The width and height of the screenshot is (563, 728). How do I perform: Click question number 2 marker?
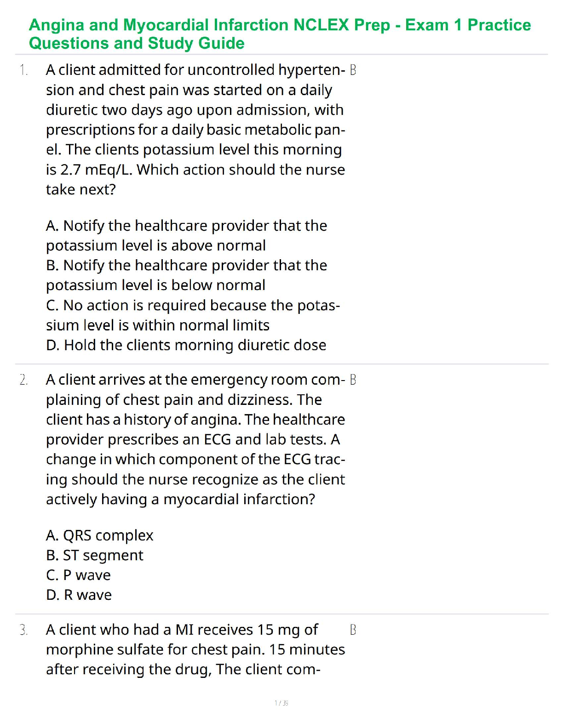pyautogui.click(x=24, y=380)
